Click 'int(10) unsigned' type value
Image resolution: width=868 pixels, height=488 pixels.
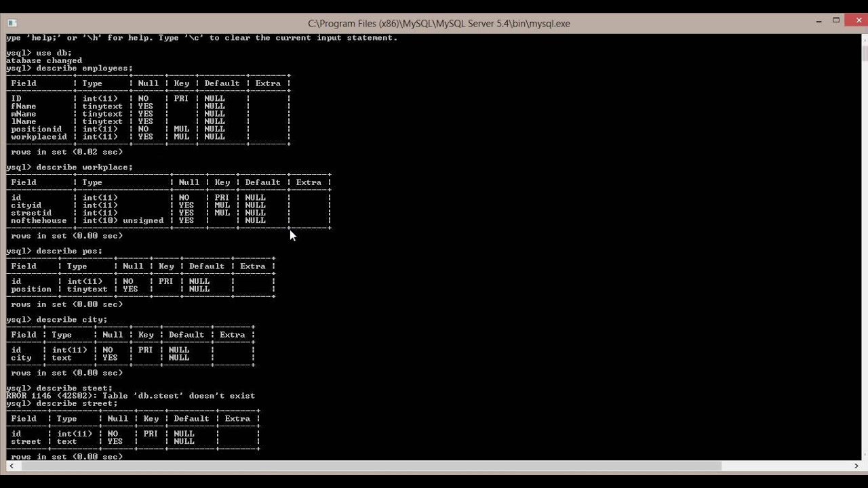tap(123, 220)
